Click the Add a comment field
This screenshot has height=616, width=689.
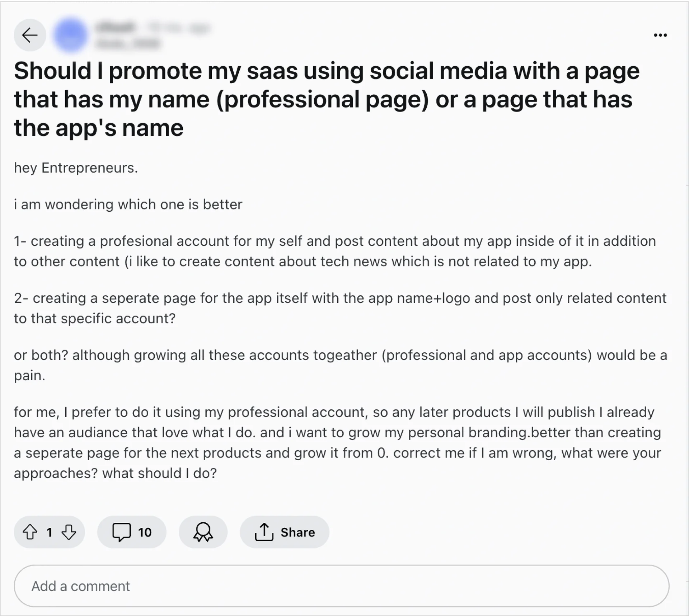[x=344, y=586]
